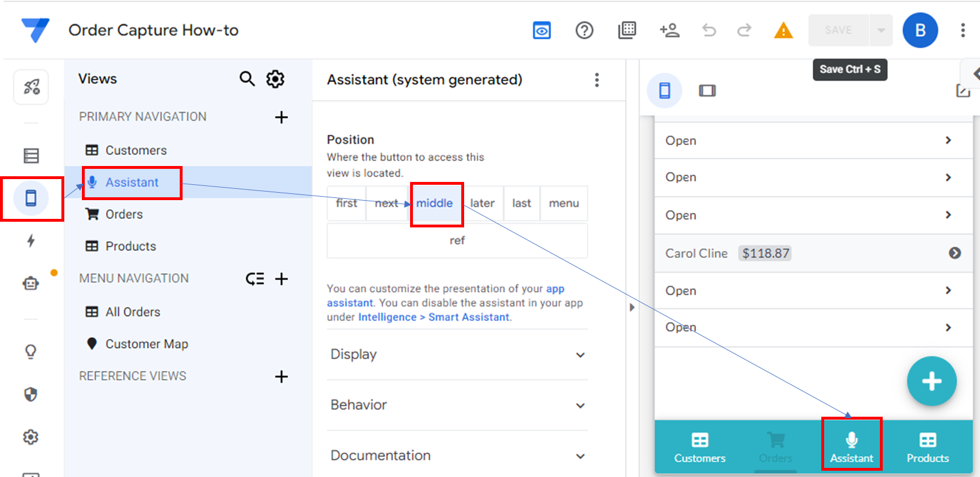Open the account avatar B
The width and height of the screenshot is (980, 477).
[x=920, y=30]
